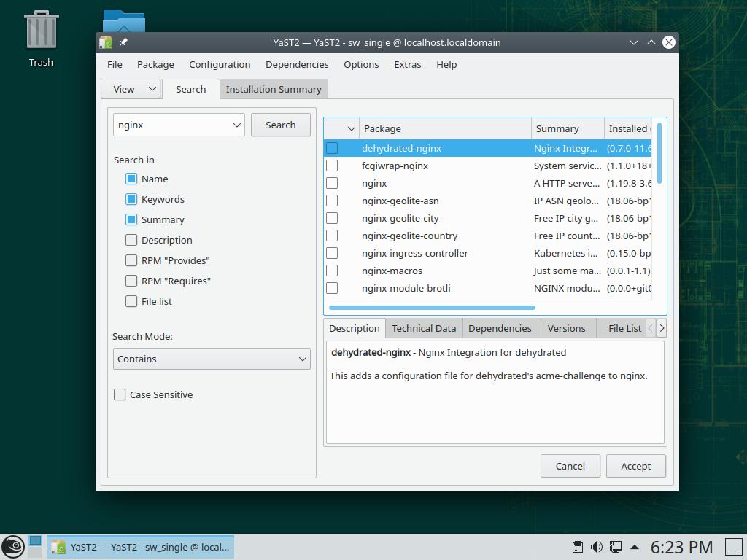
Task: Switch to the Technical Data tab
Action: (x=424, y=329)
